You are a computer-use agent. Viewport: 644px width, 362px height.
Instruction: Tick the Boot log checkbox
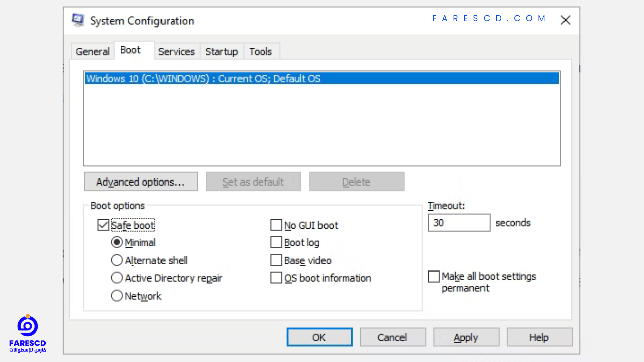point(276,242)
